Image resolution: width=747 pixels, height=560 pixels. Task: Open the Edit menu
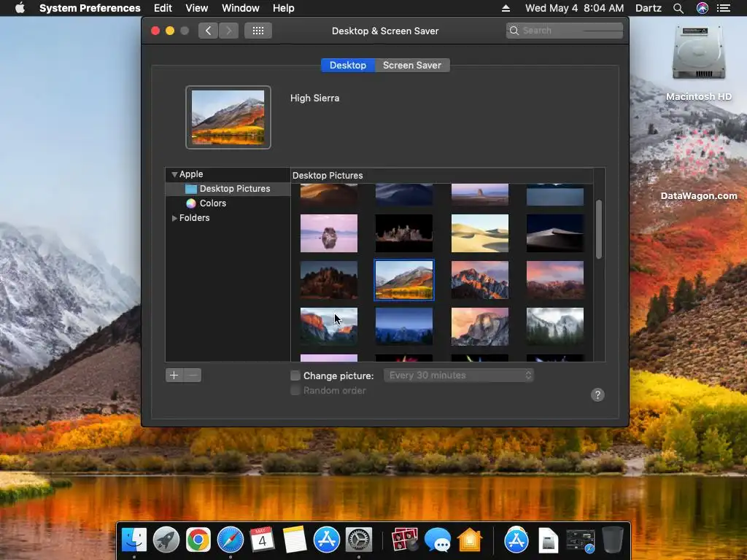(163, 8)
